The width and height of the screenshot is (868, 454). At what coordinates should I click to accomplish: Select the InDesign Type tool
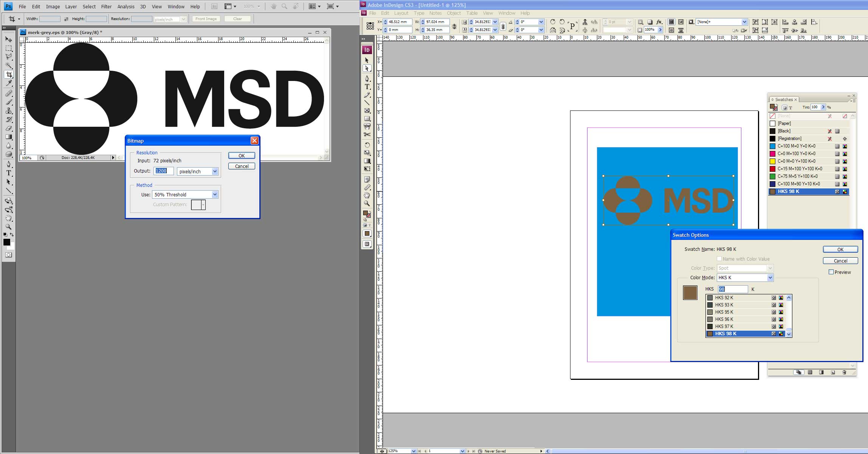tap(367, 87)
